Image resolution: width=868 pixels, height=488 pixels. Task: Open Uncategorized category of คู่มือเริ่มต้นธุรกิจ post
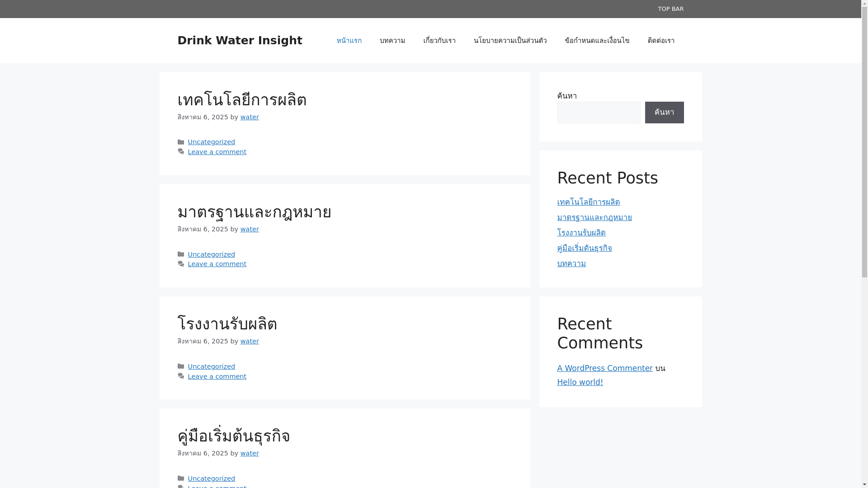coord(212,479)
